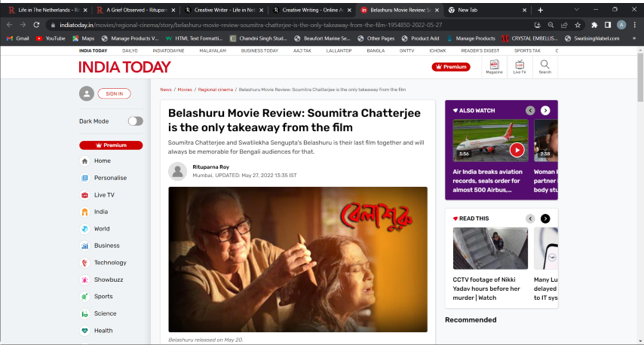The width and height of the screenshot is (644, 345).
Task: Click previous arrow in Read This
Action: (530, 218)
